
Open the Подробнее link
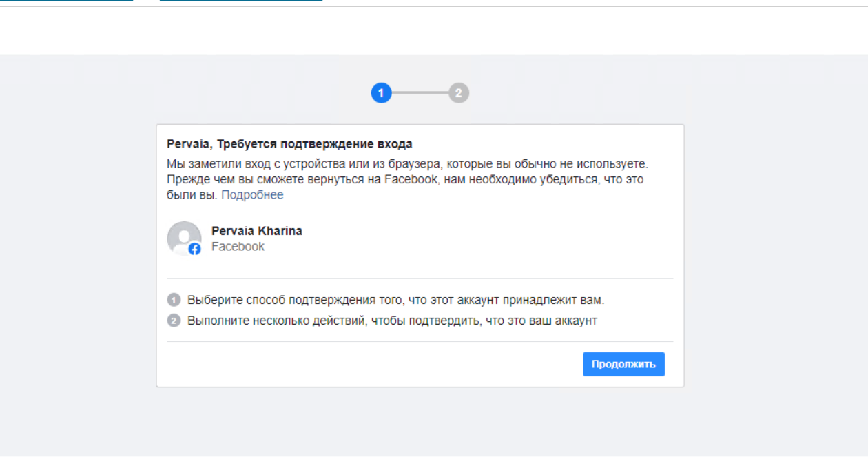(252, 195)
